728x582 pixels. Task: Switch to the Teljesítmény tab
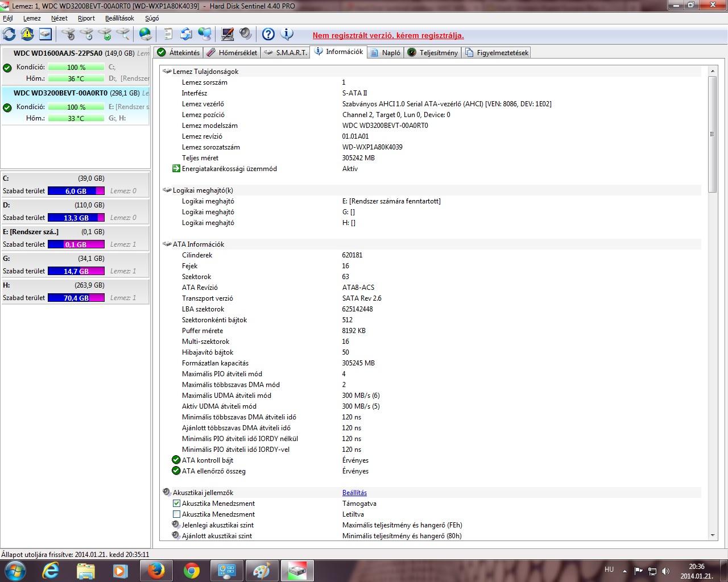tap(433, 53)
